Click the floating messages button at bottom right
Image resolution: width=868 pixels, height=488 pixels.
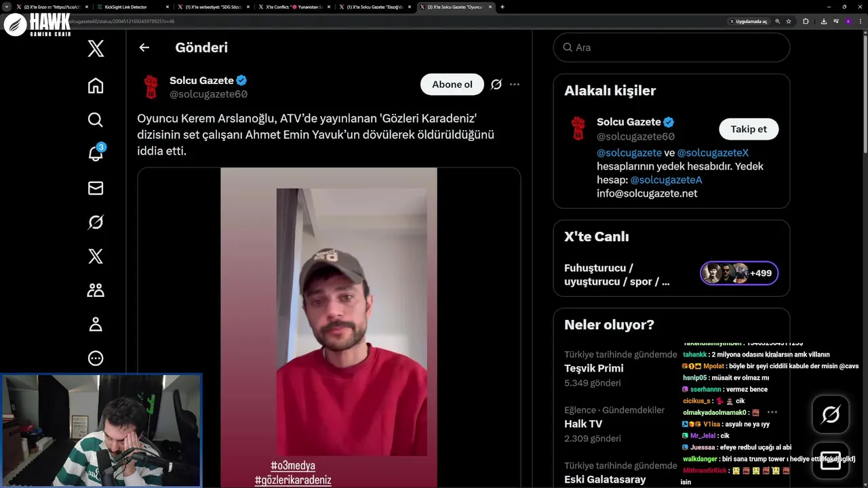(831, 460)
